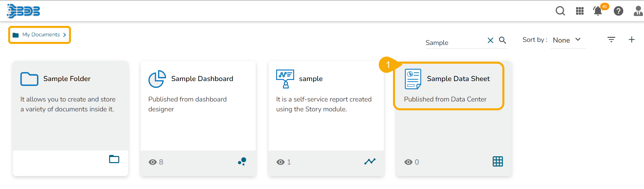Clear the Sample search text
This screenshot has height=189, width=644.
coord(490,41)
